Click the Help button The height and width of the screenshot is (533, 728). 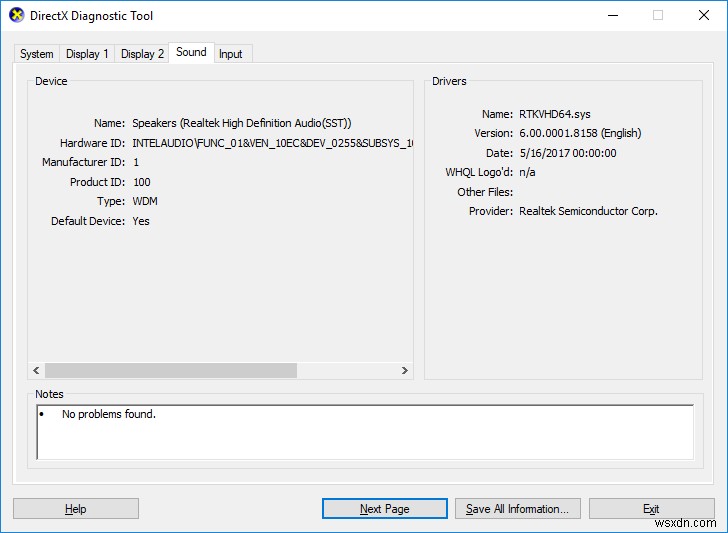point(76,509)
